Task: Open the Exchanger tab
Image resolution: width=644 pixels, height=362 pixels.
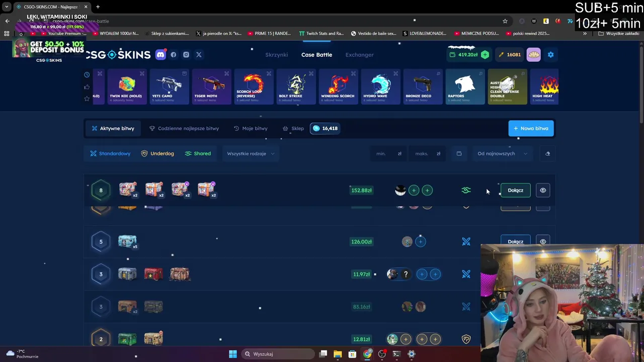Action: 359,54
